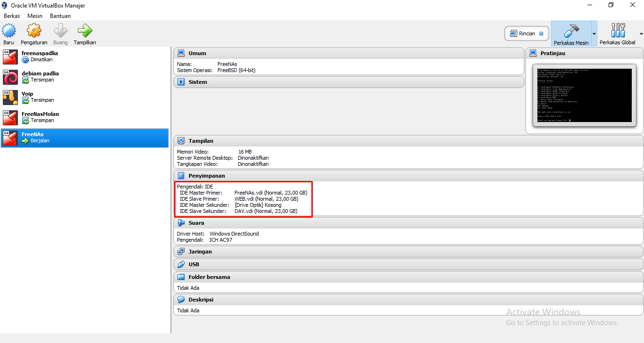Click Windows DirectSound host driver value
The width and height of the screenshot is (644, 343).
pos(234,234)
